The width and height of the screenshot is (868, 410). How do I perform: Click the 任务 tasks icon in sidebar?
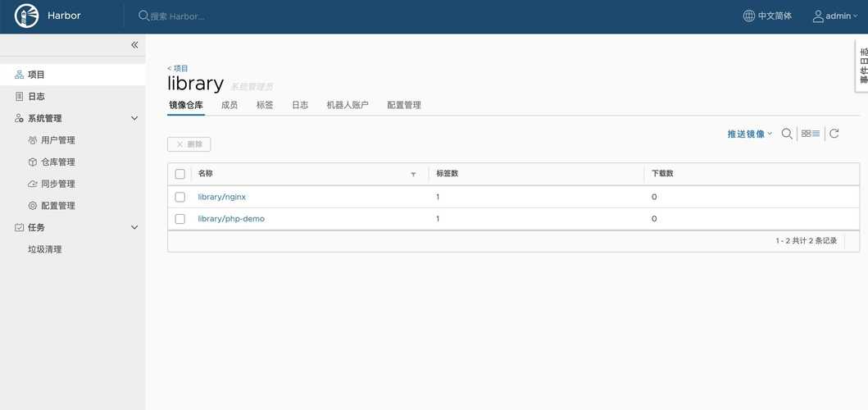click(x=19, y=228)
